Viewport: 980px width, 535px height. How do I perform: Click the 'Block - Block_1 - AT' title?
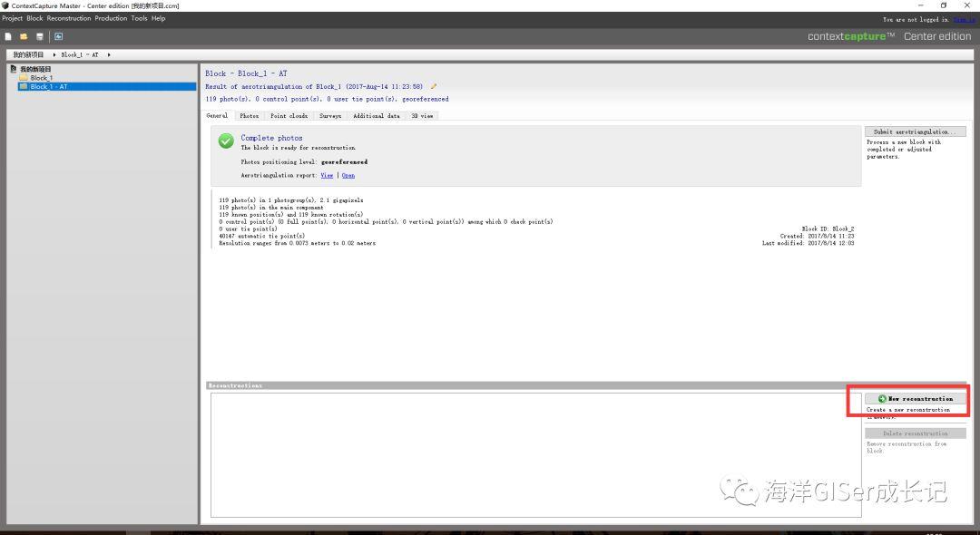(246, 73)
